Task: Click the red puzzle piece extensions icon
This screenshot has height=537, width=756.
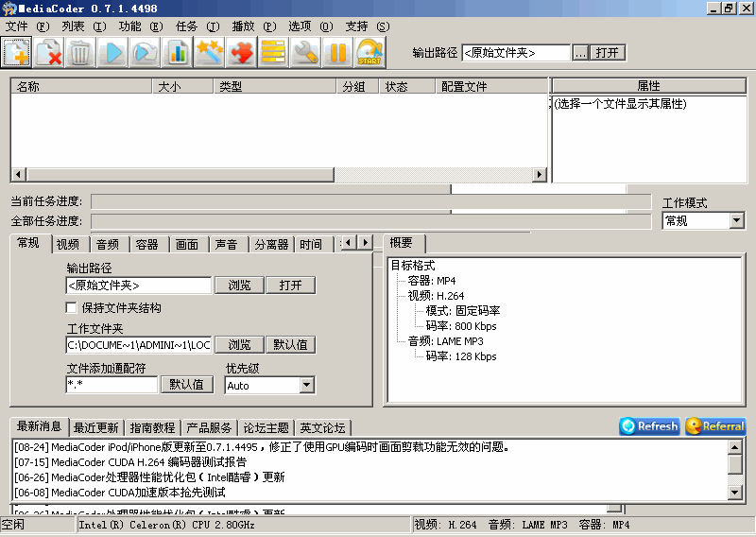Action: coord(241,52)
